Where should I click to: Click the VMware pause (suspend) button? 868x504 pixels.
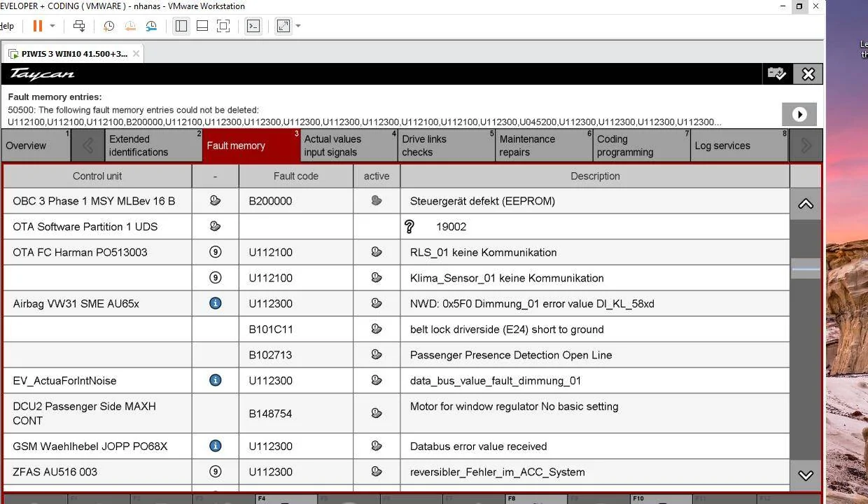coord(38,26)
